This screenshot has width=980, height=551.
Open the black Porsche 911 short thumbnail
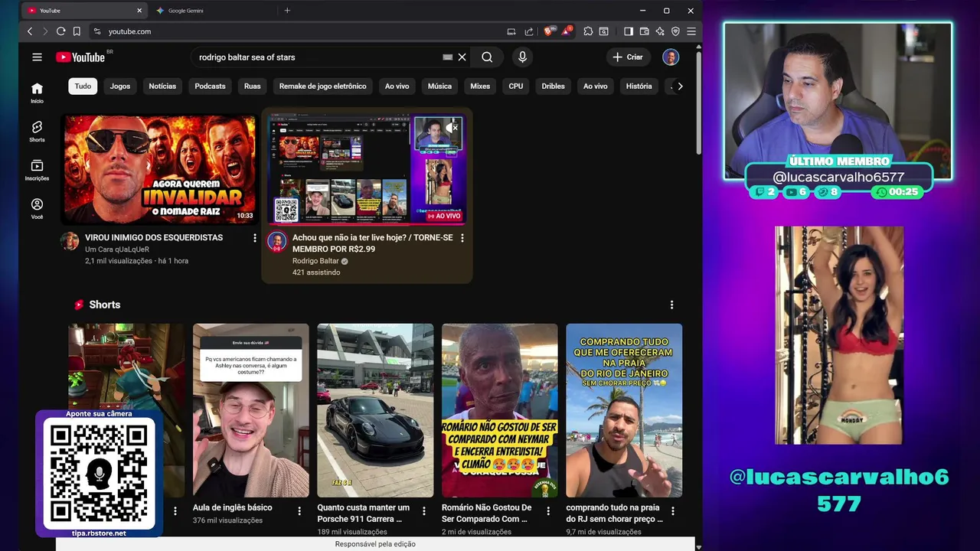(375, 410)
